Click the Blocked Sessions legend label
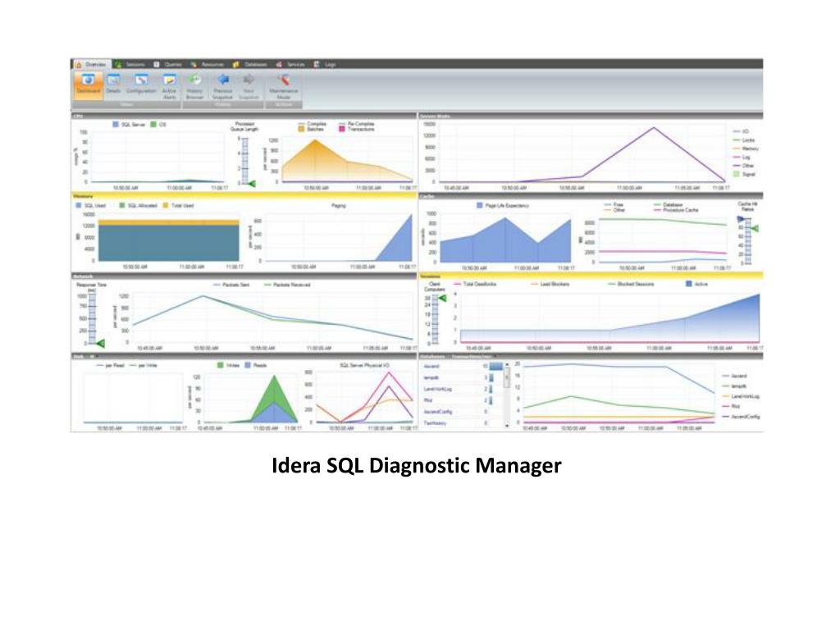The height and width of the screenshot is (630, 840). coord(636,284)
